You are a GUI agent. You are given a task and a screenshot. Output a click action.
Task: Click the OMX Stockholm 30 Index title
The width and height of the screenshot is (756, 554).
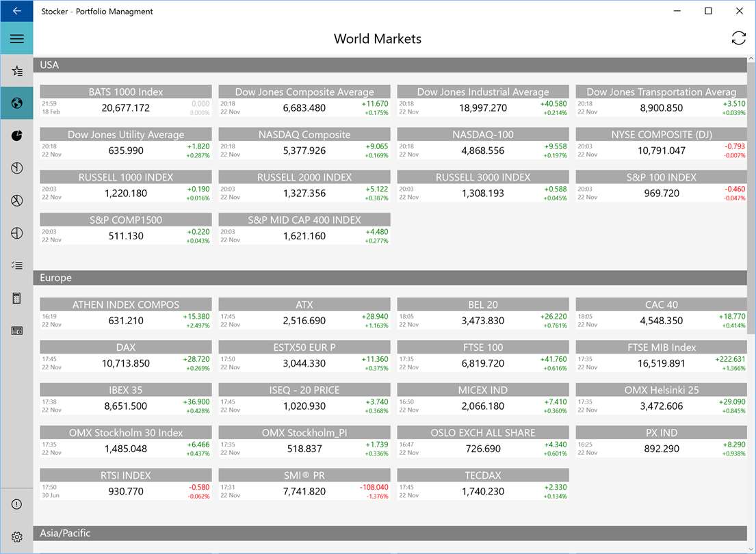(x=126, y=432)
